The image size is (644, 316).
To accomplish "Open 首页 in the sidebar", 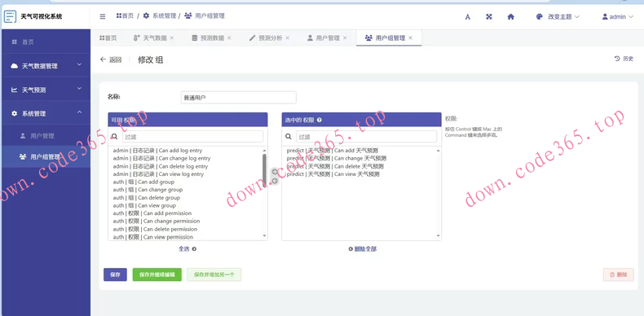I will click(x=45, y=42).
